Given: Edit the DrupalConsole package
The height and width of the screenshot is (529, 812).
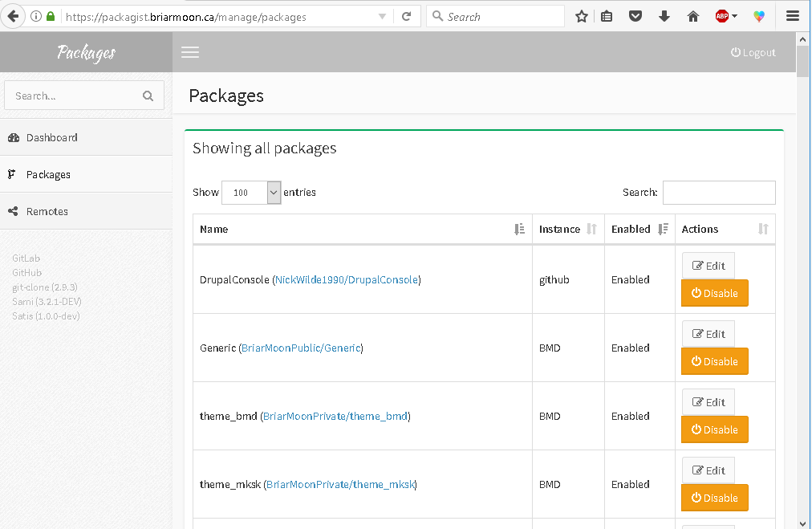Looking at the screenshot, I should (x=708, y=266).
